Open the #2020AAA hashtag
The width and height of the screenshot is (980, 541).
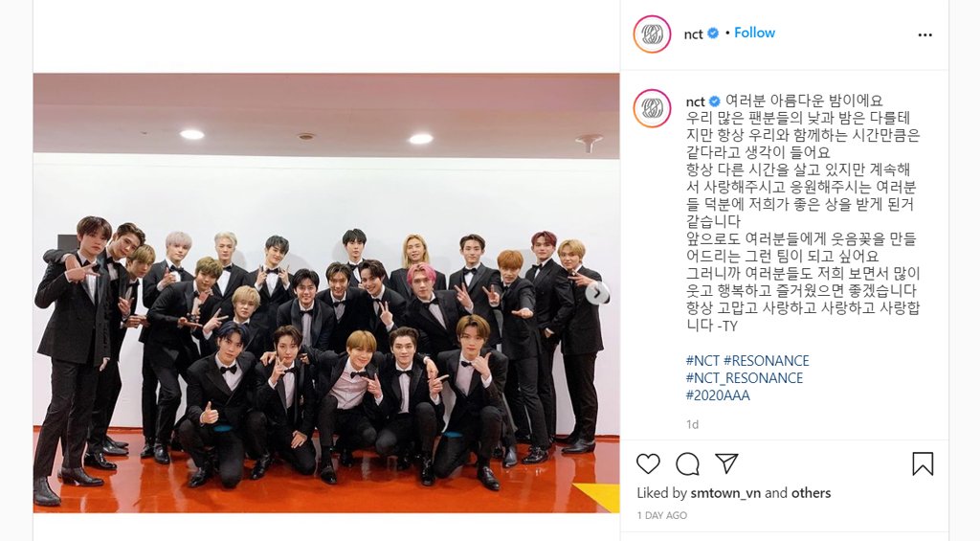(x=718, y=395)
